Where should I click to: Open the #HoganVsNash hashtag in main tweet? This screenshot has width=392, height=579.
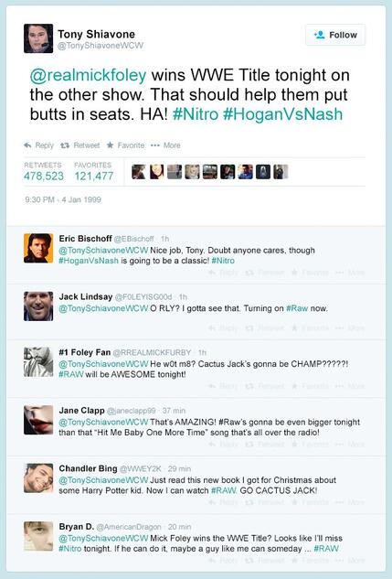283,113
